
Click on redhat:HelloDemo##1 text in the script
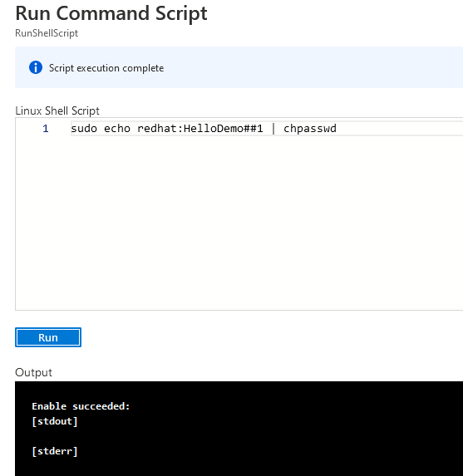(199, 129)
